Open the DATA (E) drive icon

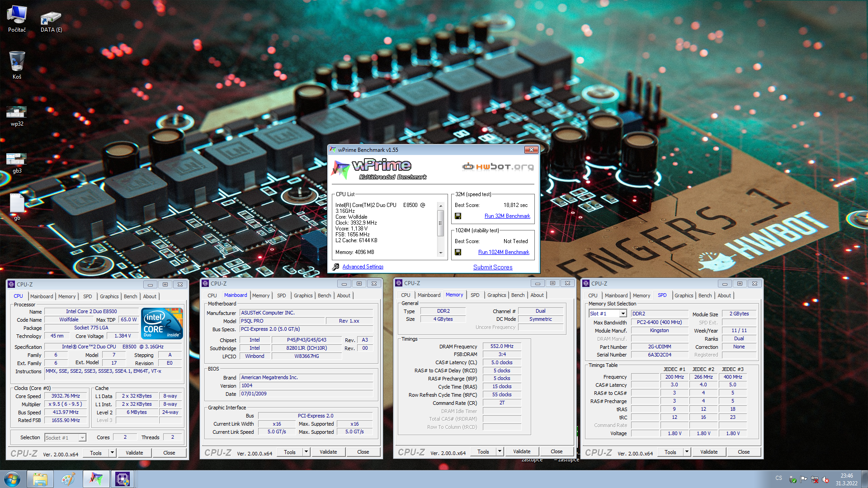click(51, 21)
